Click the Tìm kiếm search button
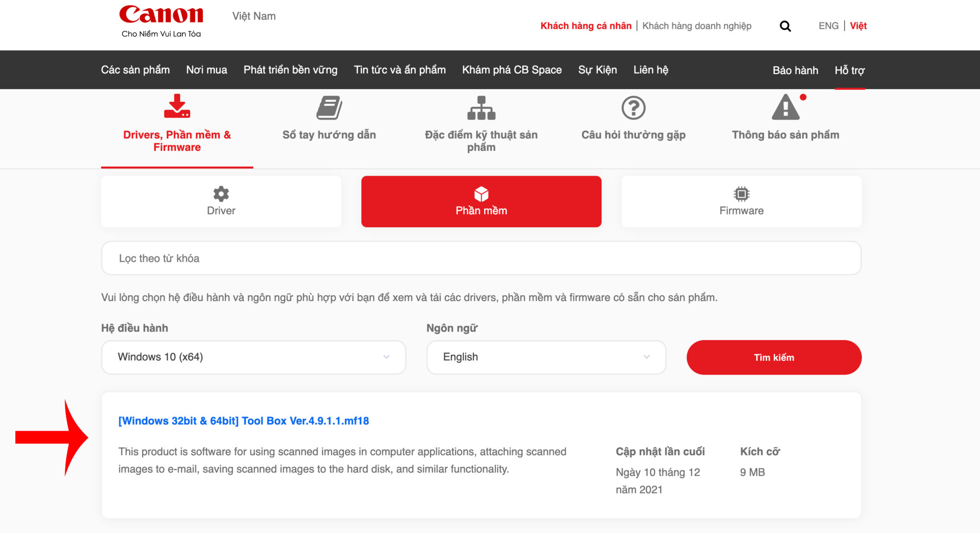 [774, 357]
